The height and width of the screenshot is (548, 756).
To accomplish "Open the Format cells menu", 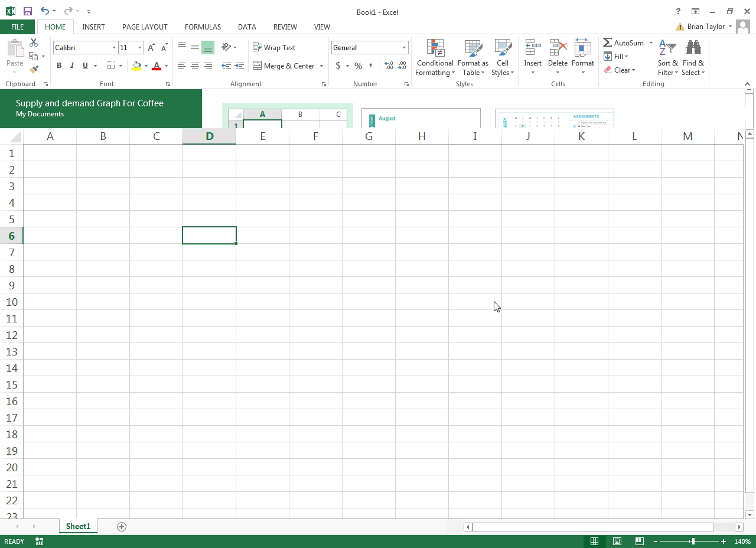I will pyautogui.click(x=583, y=57).
